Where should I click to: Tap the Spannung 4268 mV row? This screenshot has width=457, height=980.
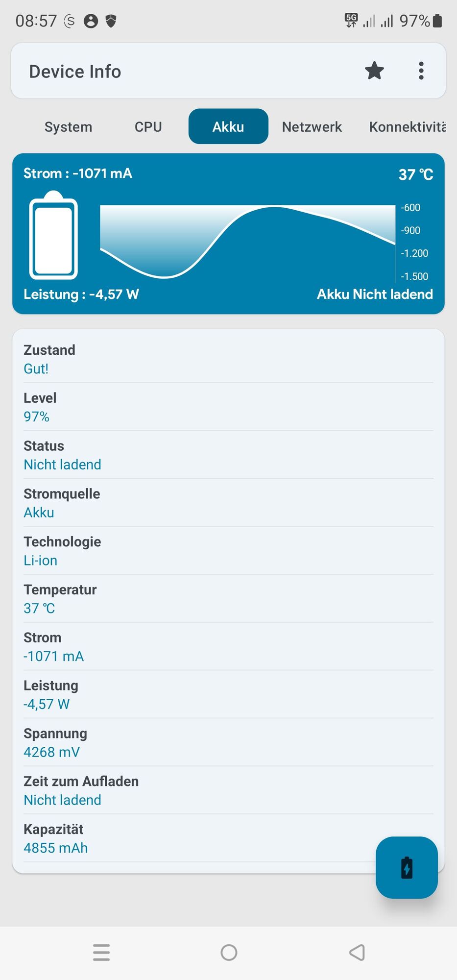pos(228,742)
